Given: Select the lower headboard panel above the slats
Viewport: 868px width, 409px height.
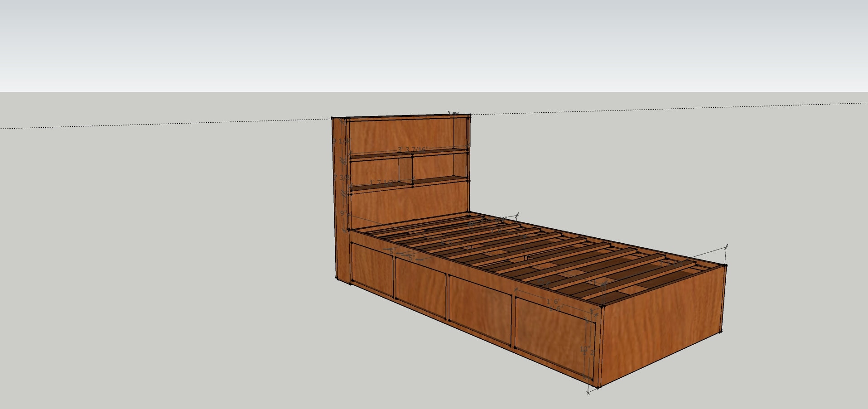Looking at the screenshot, I should (408, 206).
